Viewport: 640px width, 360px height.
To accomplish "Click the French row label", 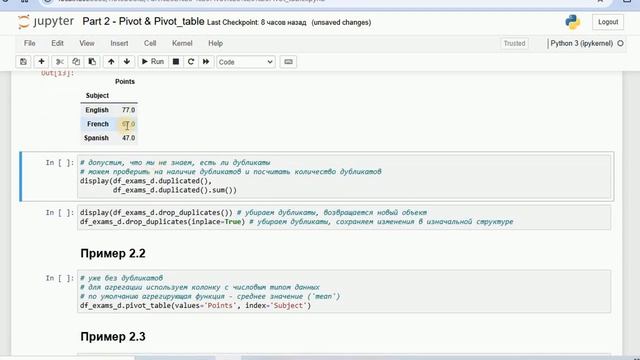I will point(98,124).
